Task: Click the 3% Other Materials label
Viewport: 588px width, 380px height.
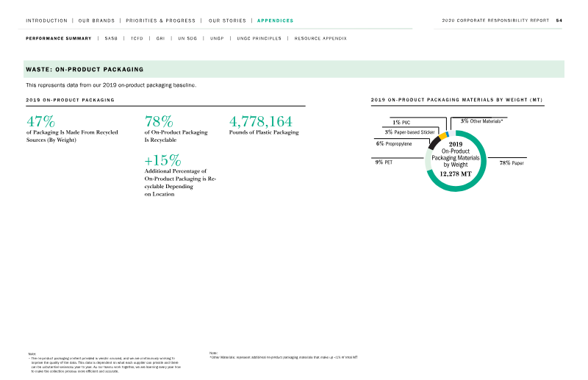Action: pos(481,121)
